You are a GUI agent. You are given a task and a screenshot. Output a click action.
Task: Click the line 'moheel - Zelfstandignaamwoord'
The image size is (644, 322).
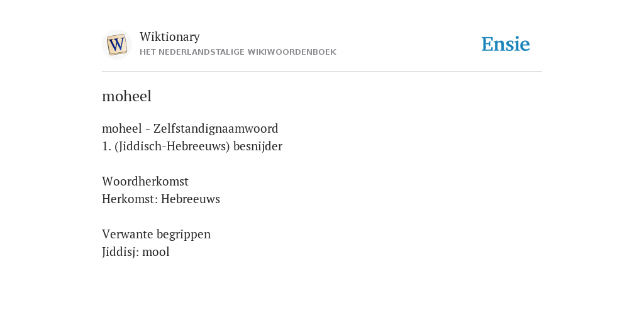click(190, 128)
